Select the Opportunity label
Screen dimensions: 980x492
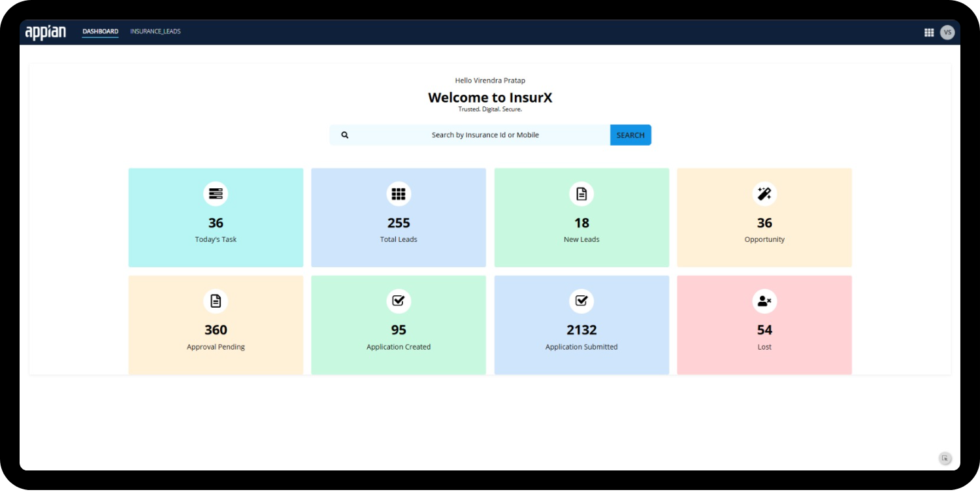coord(764,240)
